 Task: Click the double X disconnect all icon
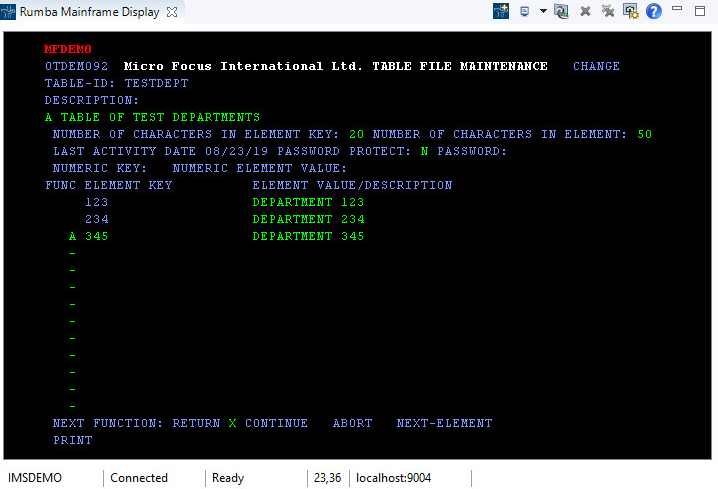608,11
